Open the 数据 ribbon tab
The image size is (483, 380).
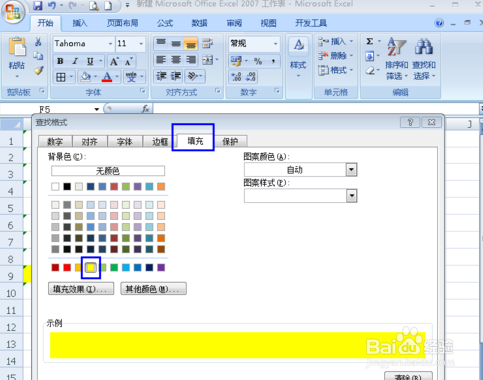click(199, 23)
